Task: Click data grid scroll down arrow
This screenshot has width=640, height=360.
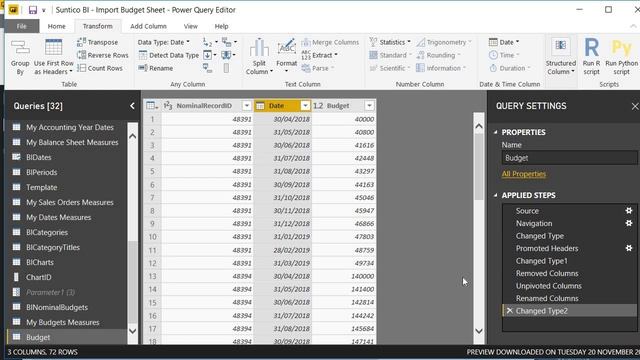Action: point(479,331)
